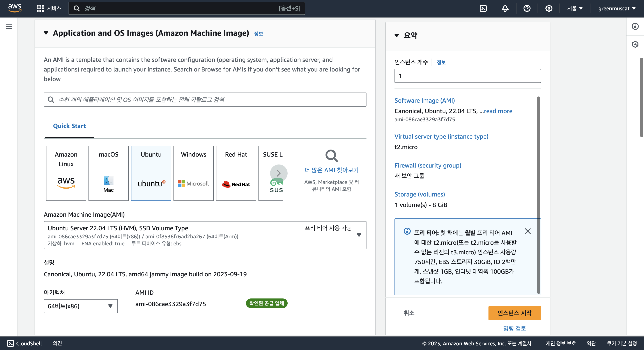Image resolution: width=644 pixels, height=350 pixels.
Task: Dismiss the free tier info box
Action: (x=528, y=231)
